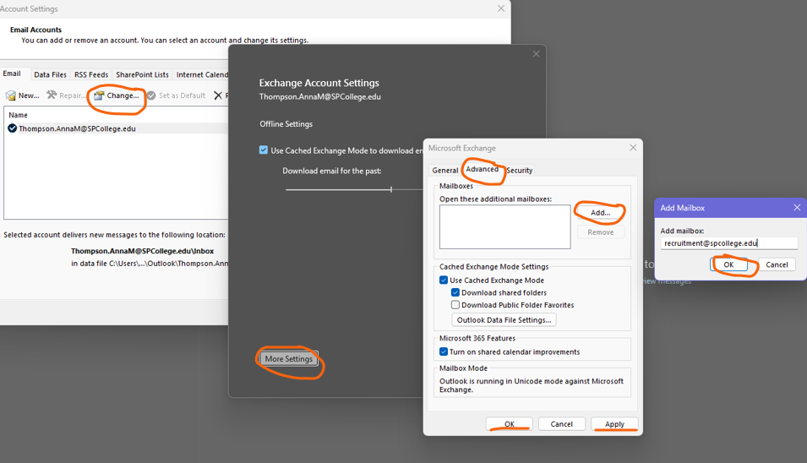This screenshot has height=463, width=807.
Task: Enable Download Public Folder Favorites
Action: click(455, 305)
